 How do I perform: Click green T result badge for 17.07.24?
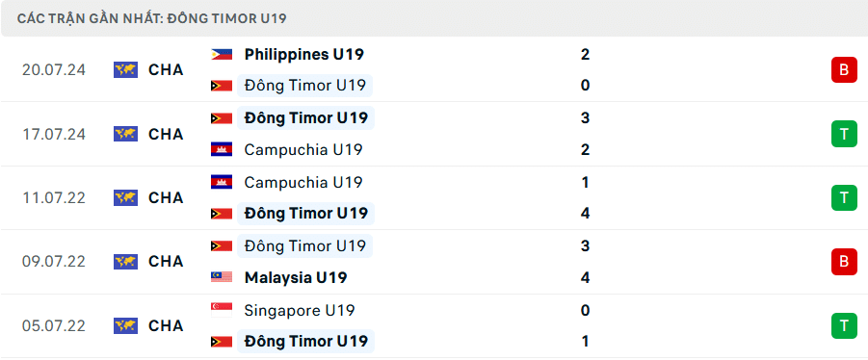coord(844,134)
